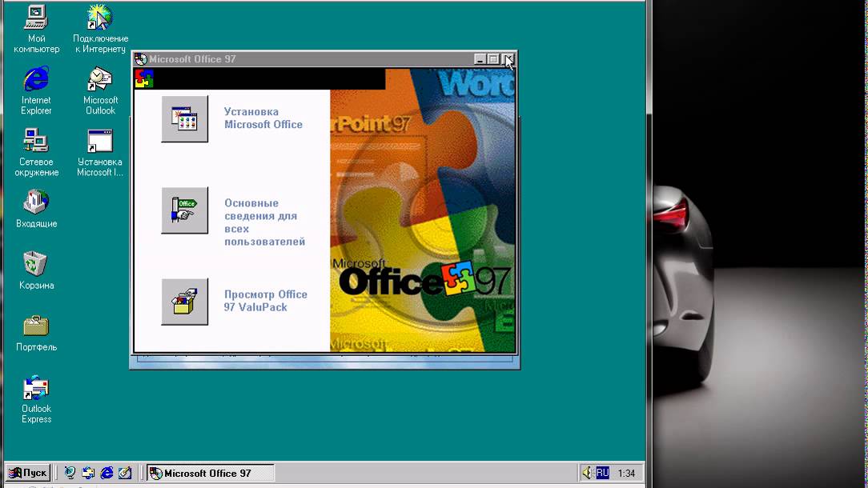Open the Мой компьютер desktop icon
Screen dimensions: 868x488
pyautogui.click(x=36, y=29)
